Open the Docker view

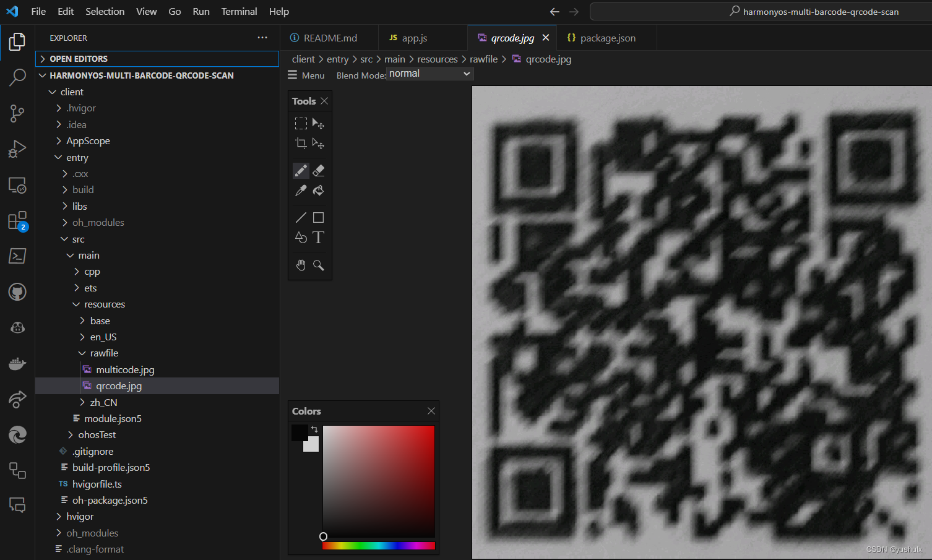(17, 364)
